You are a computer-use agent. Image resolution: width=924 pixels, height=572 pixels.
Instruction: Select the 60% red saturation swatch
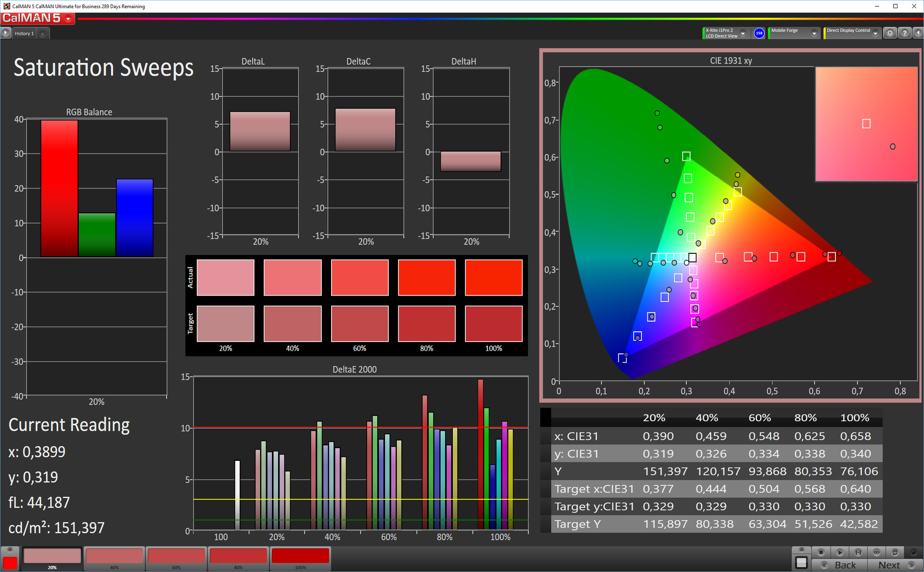coord(176,557)
